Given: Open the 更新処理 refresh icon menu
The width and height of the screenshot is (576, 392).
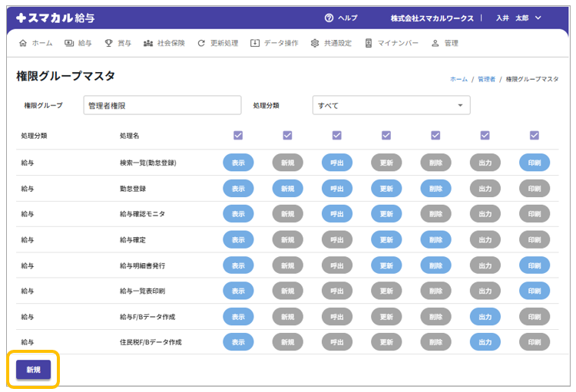Looking at the screenshot, I should (201, 43).
